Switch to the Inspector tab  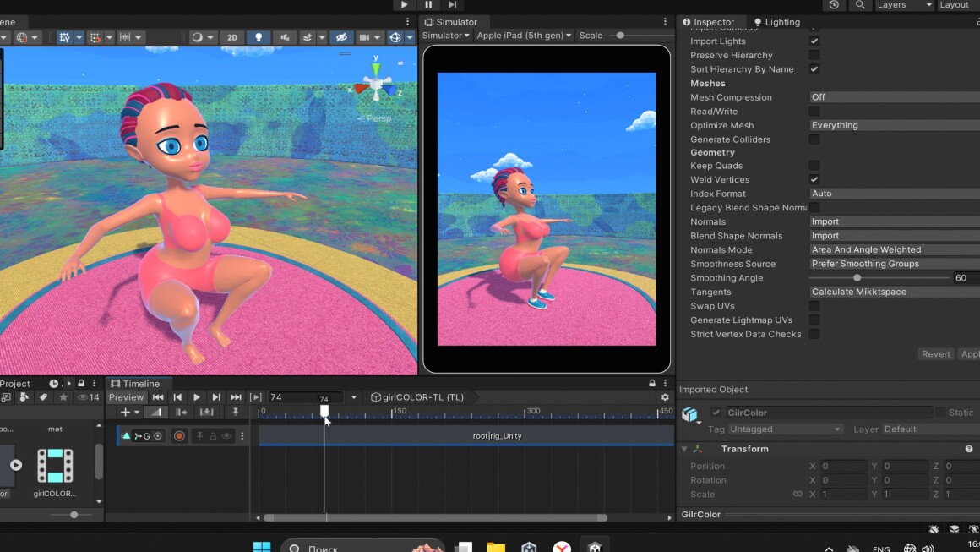click(708, 22)
